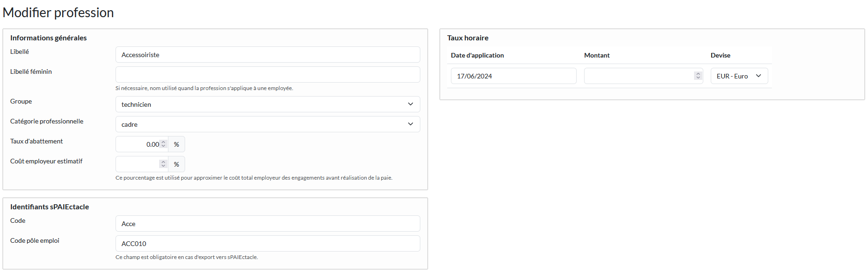Click the Taux d'abattement number field
Image resolution: width=868 pixels, height=272 pixels.
coord(138,144)
